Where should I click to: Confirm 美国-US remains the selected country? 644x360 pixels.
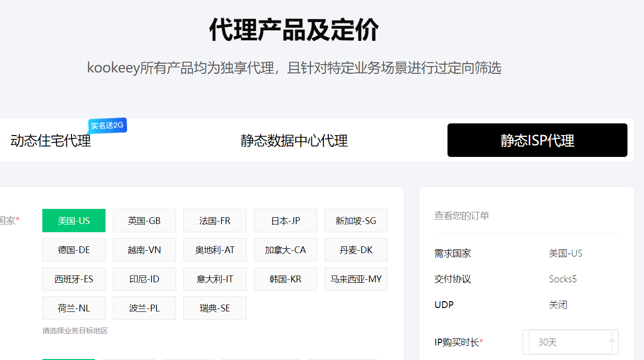[x=73, y=221]
